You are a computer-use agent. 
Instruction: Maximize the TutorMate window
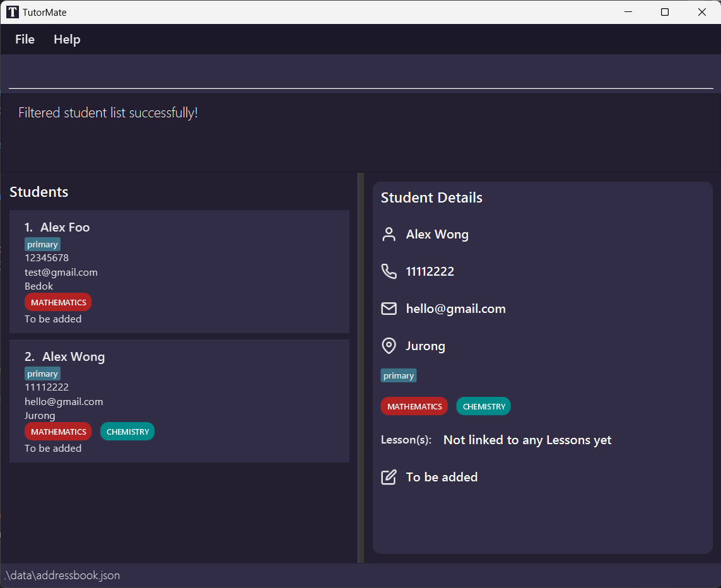(664, 12)
